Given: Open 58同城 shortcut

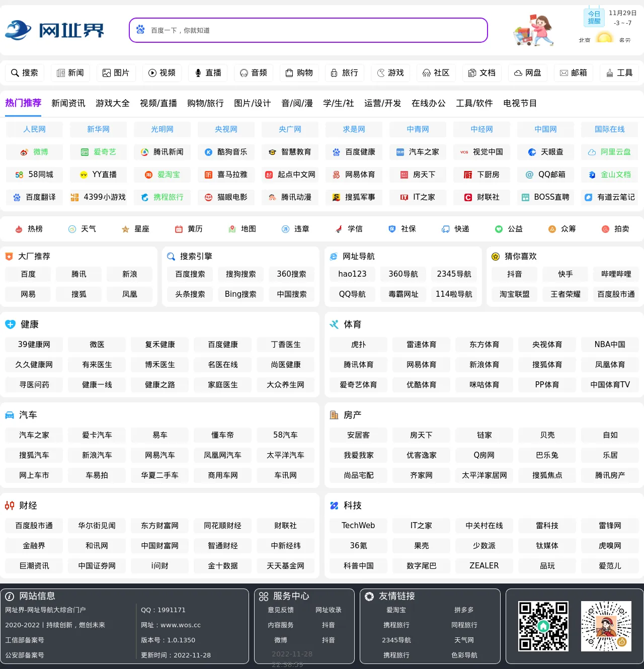Looking at the screenshot, I should coord(34,175).
